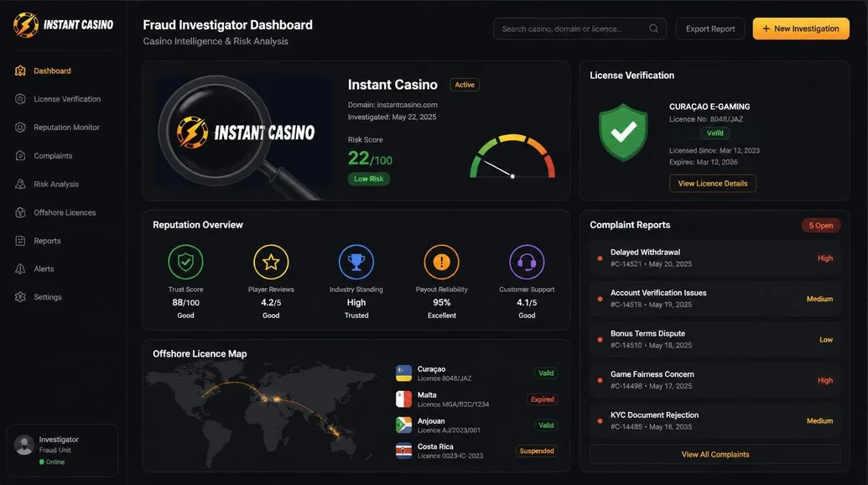Start a New Investigation
This screenshot has height=485, width=868.
(800, 29)
